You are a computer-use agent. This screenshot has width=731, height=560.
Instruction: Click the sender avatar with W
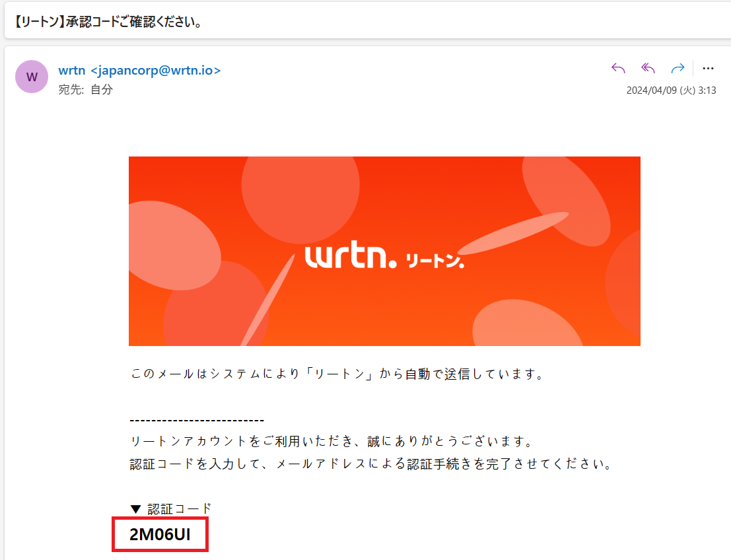point(32,77)
